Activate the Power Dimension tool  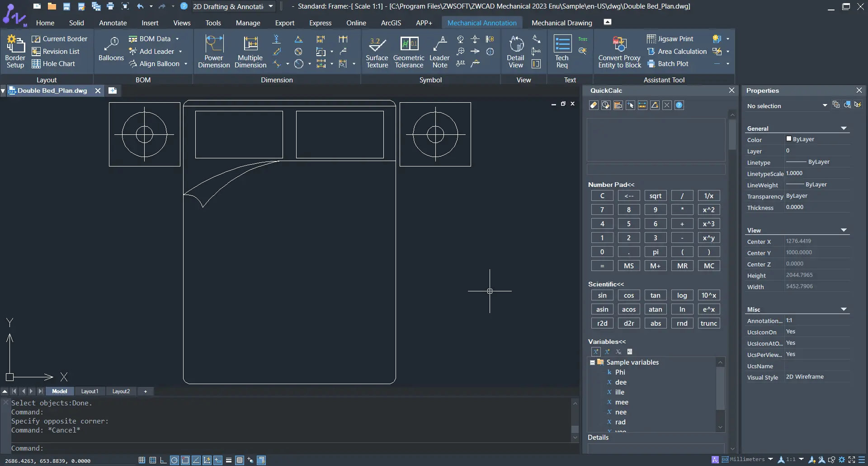[x=214, y=52]
